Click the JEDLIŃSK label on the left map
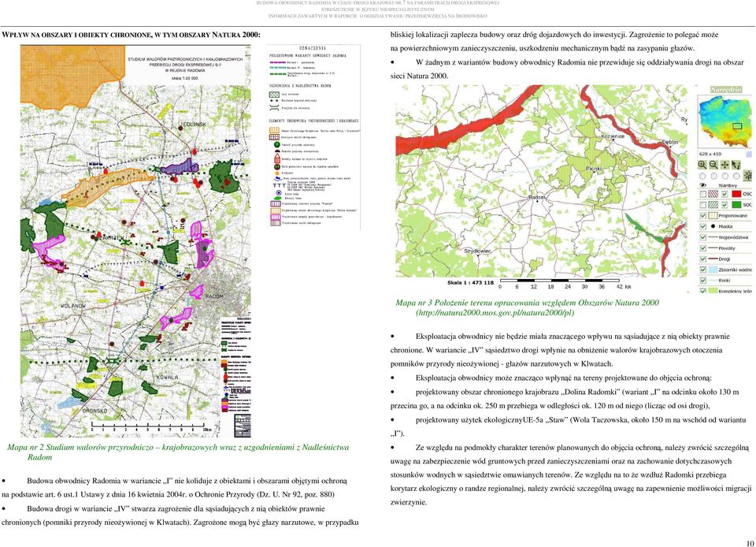 coord(193,125)
